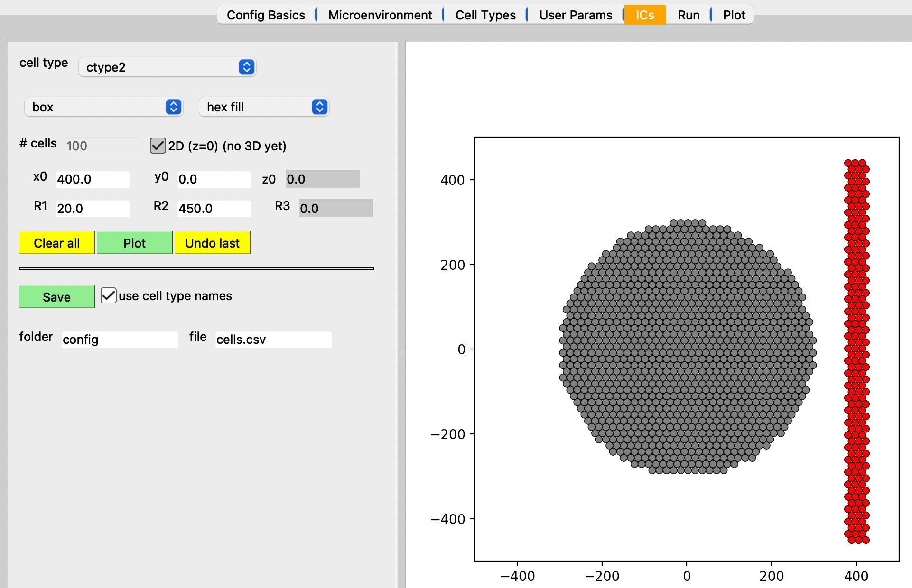Click the green Plot button
This screenshot has width=912, height=588.
(x=134, y=243)
